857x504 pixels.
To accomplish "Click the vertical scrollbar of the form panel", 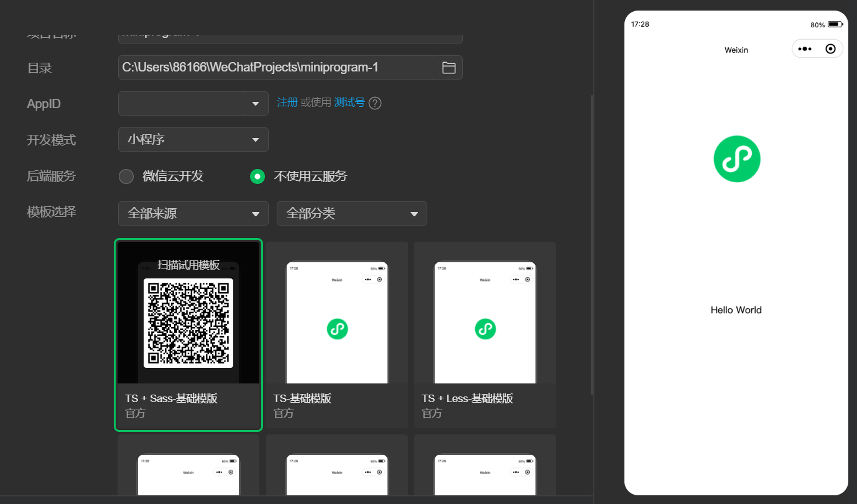I will pos(591,245).
